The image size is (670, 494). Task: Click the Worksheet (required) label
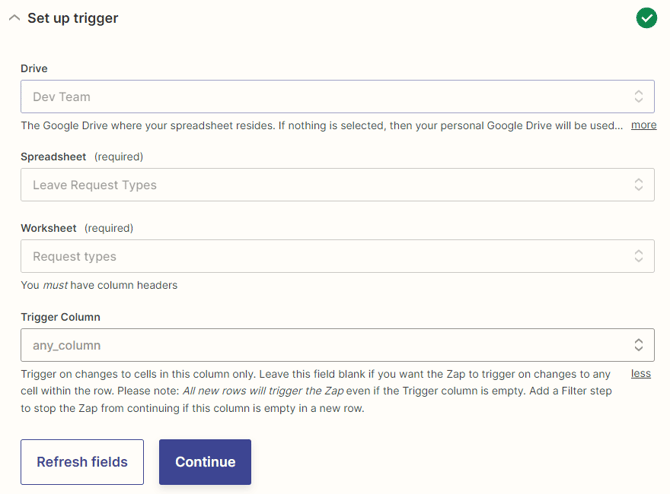(77, 228)
